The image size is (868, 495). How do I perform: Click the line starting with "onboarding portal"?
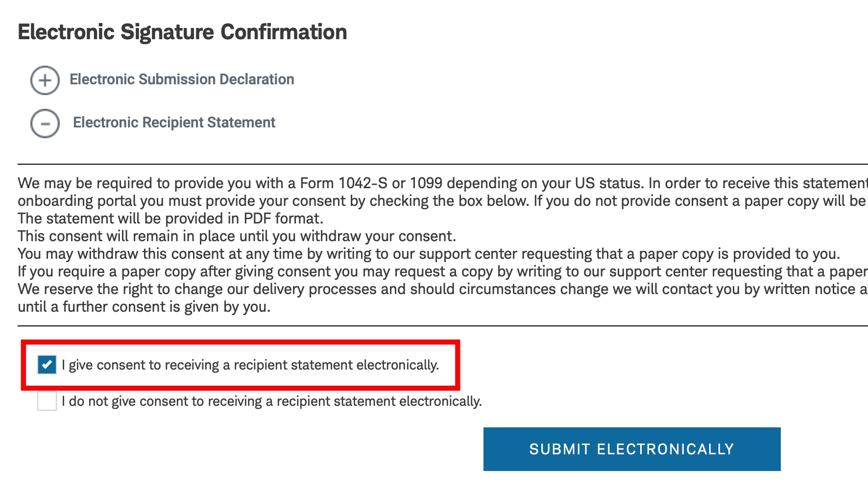(443, 201)
